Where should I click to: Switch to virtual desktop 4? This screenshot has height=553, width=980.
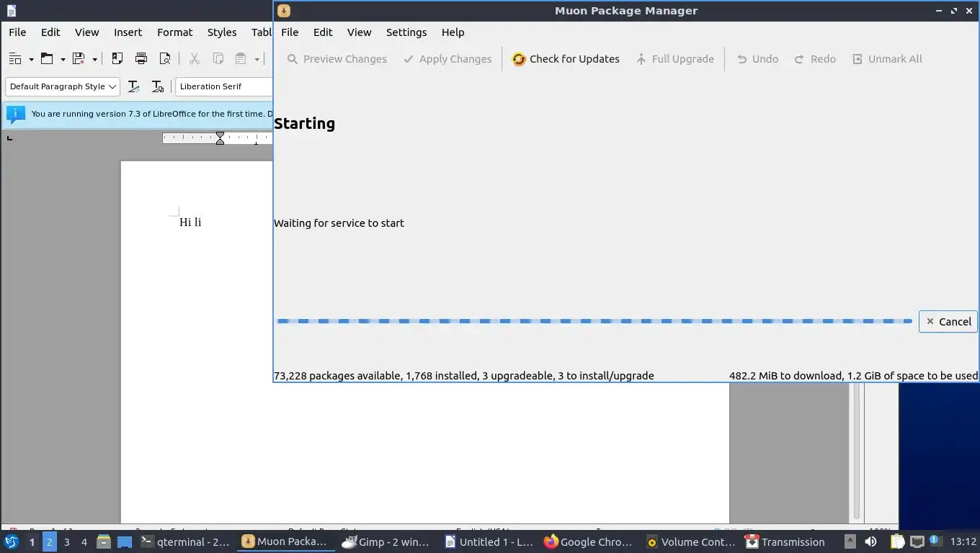[84, 542]
